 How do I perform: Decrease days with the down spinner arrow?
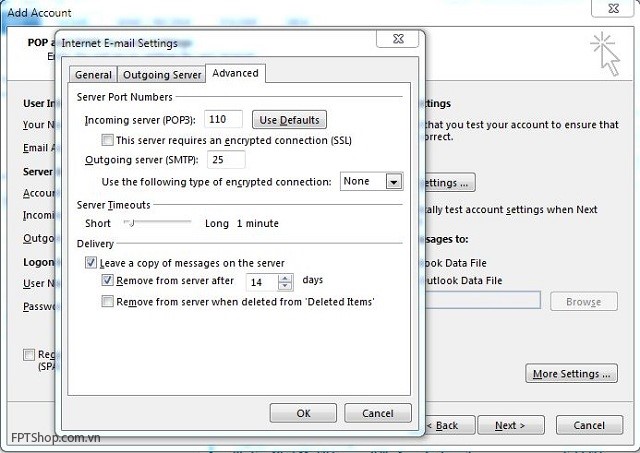[285, 286]
